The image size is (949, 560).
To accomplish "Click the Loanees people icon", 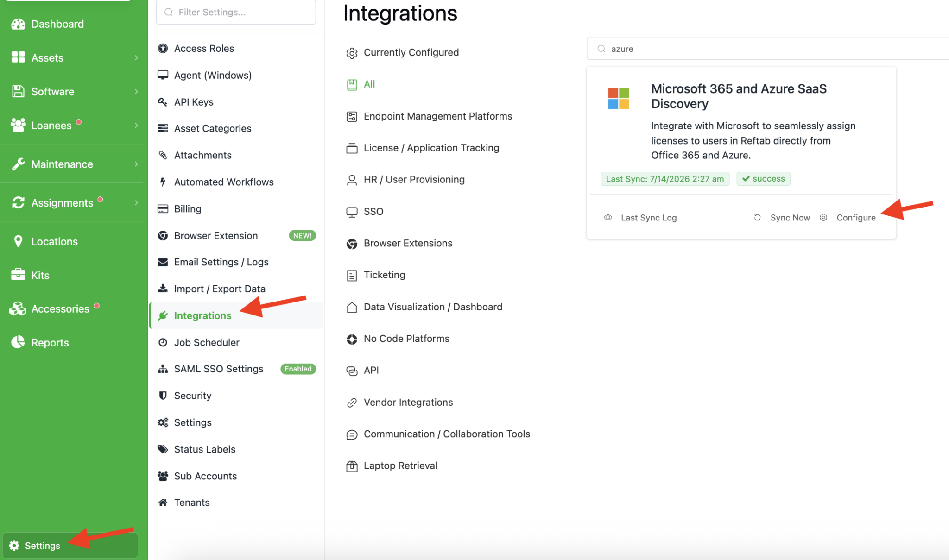I will (x=18, y=125).
